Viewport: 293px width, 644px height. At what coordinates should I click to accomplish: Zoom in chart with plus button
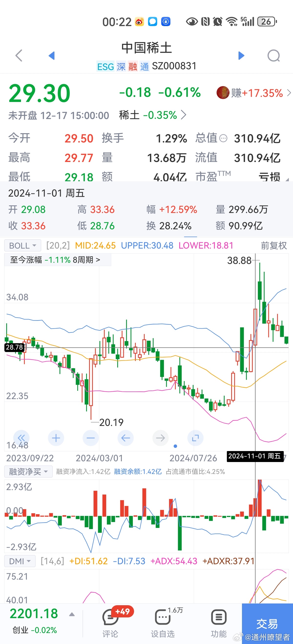pyautogui.click(x=56, y=438)
